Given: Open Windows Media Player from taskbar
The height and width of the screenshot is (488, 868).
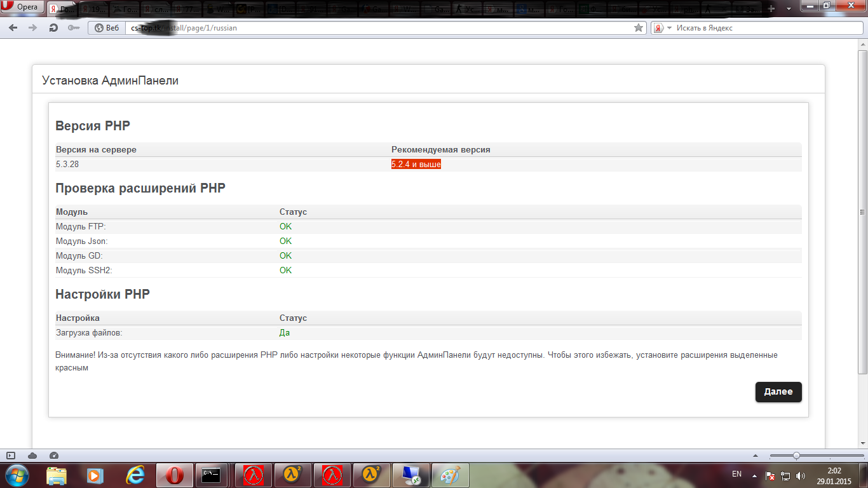Looking at the screenshot, I should click(x=95, y=475).
